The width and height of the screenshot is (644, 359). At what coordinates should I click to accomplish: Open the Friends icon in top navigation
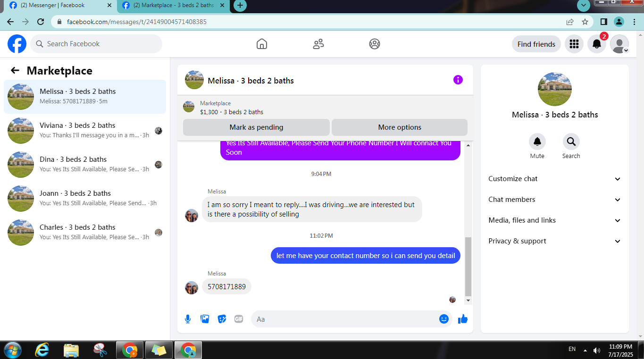pos(318,44)
